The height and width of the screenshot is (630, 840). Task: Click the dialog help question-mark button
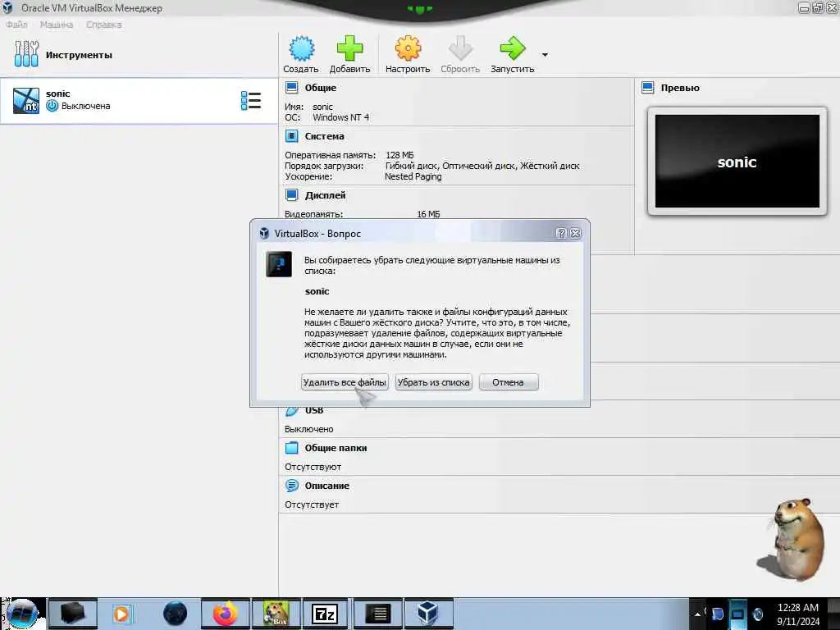[561, 233]
